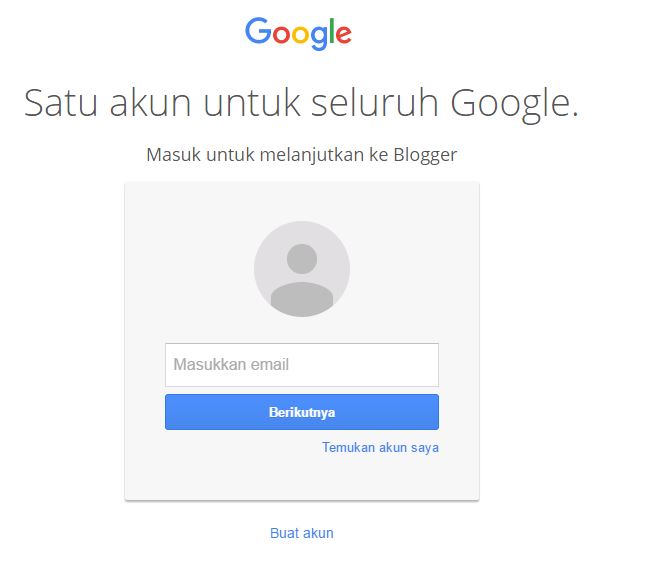Click the blue G letter in logo
Screen dimensions: 649x561
tap(258, 30)
